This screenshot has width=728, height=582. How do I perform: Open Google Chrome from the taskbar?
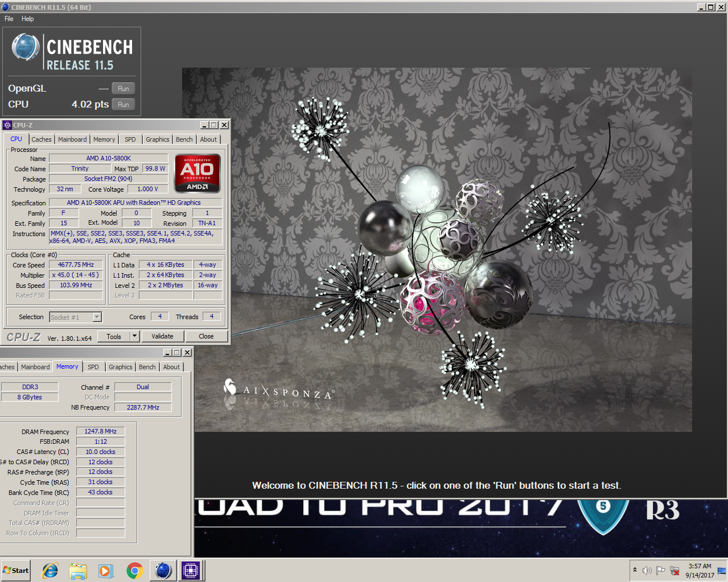[134, 570]
